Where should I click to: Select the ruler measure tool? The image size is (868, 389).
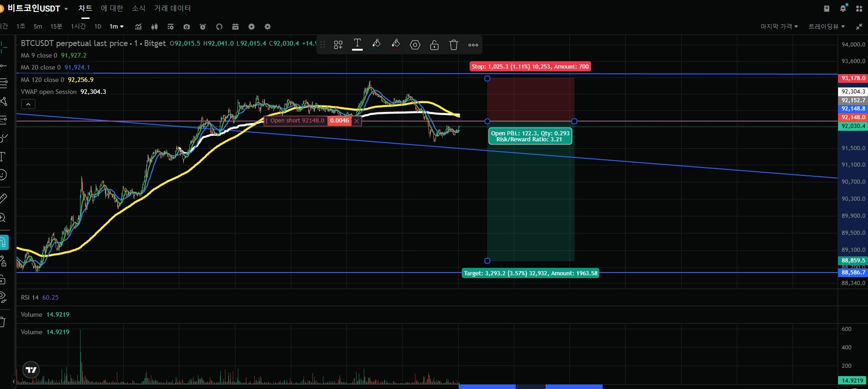click(x=3, y=198)
